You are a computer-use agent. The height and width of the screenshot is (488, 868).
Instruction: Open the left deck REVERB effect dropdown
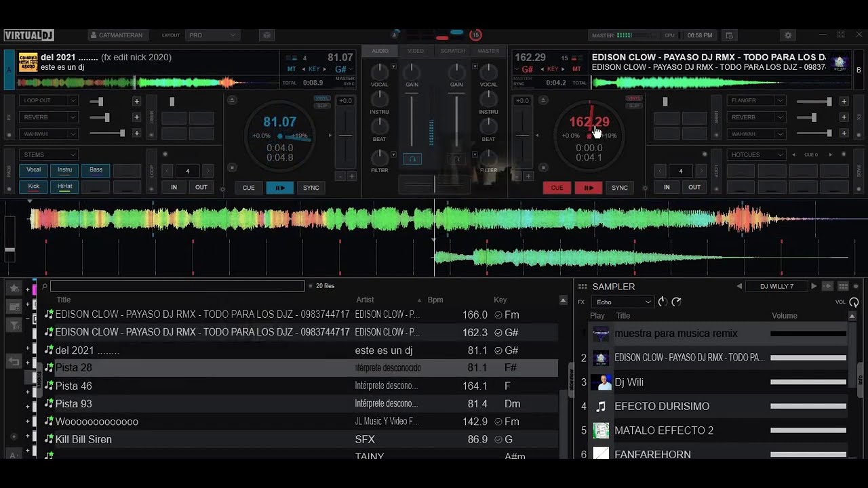[x=50, y=117]
